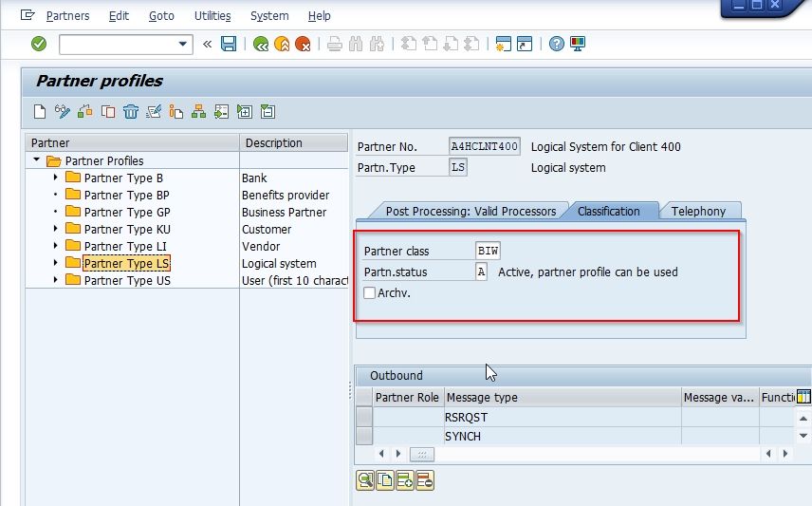Switch to the Classification tab
The height and width of the screenshot is (506, 812).
click(608, 211)
